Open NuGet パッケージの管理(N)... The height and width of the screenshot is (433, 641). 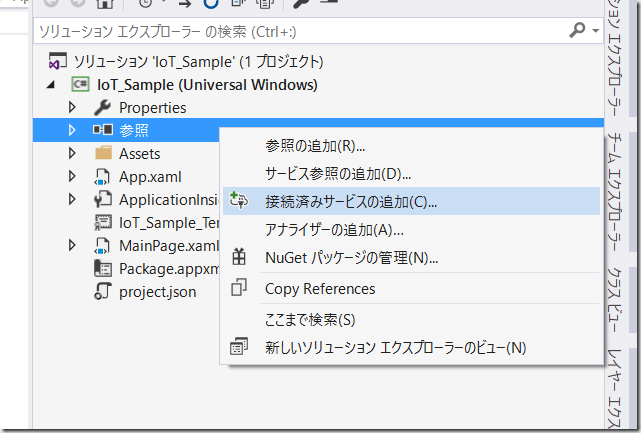(411, 258)
